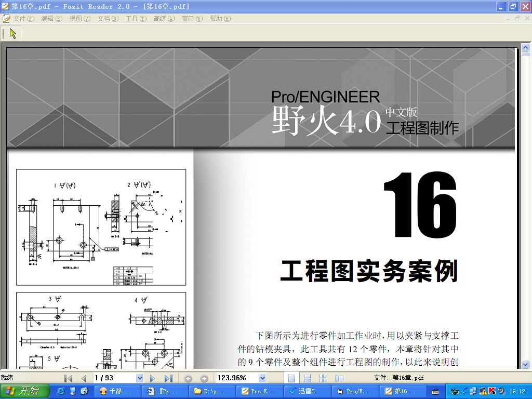Switch to continuous facing layout
This screenshot has height=399, width=532.
(x=323, y=378)
